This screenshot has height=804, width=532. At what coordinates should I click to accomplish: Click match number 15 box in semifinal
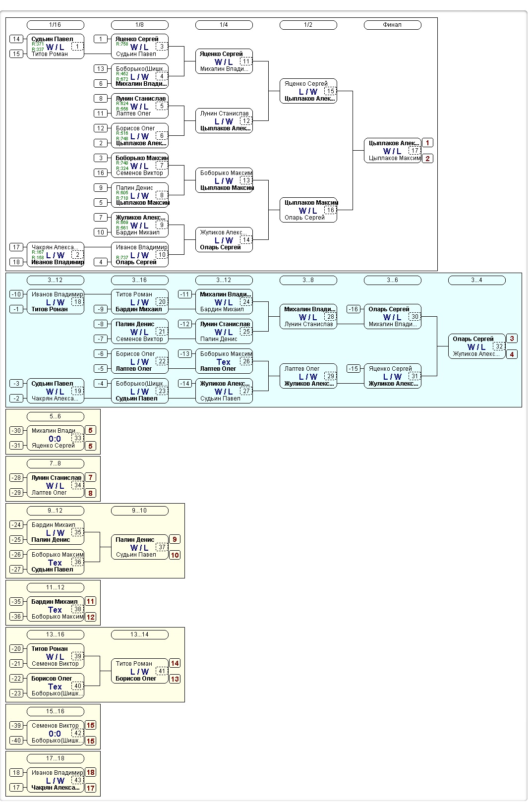tap(330, 91)
